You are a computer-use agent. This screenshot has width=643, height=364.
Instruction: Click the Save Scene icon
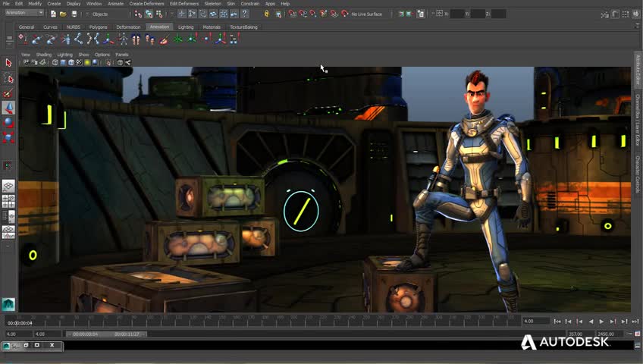coord(74,14)
